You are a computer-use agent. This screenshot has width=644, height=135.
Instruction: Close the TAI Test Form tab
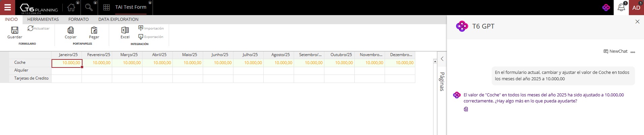pyautogui.click(x=150, y=3)
